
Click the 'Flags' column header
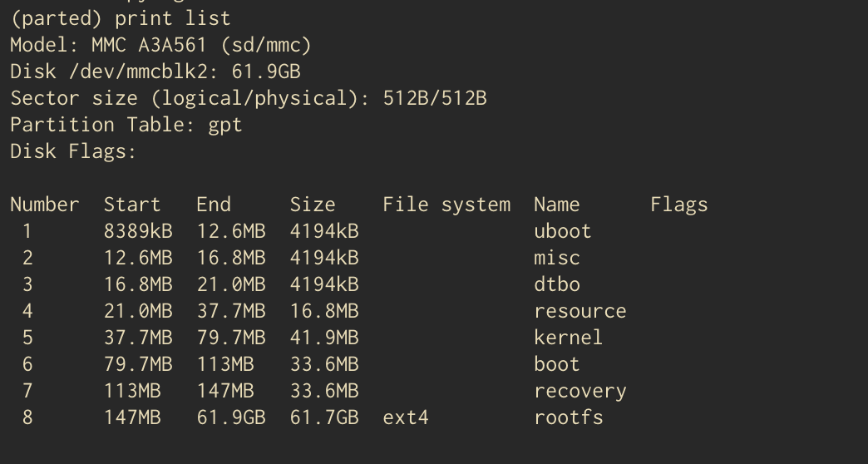[678, 205]
